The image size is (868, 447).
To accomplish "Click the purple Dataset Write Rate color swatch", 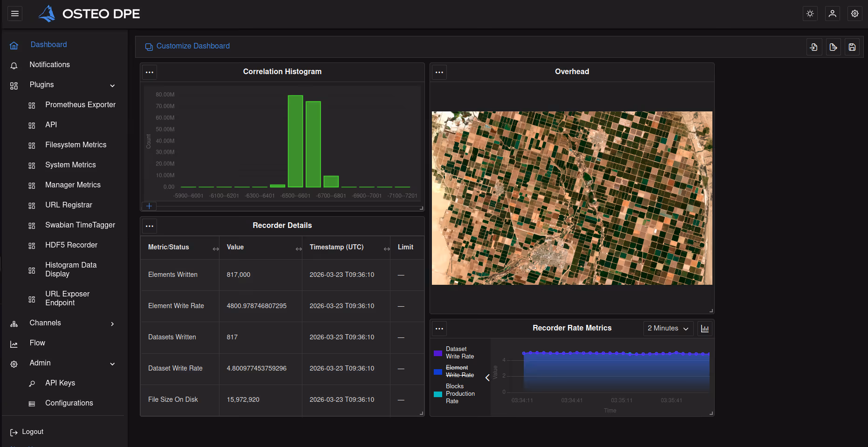I will [437, 353].
